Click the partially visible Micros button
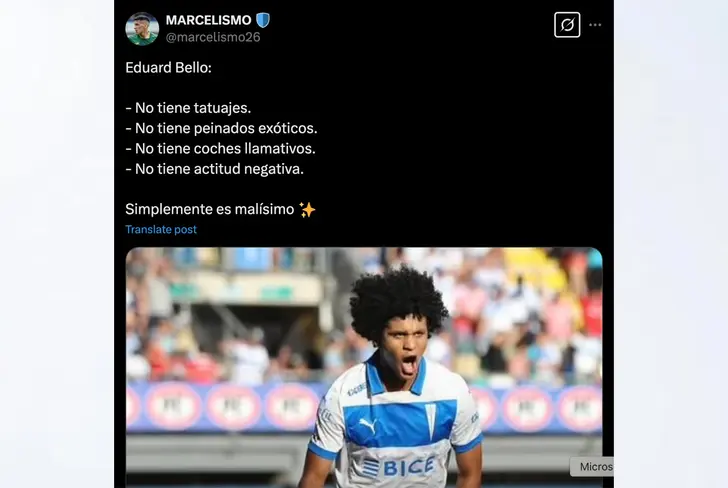Screen dimensions: 728x488 (x=592, y=467)
